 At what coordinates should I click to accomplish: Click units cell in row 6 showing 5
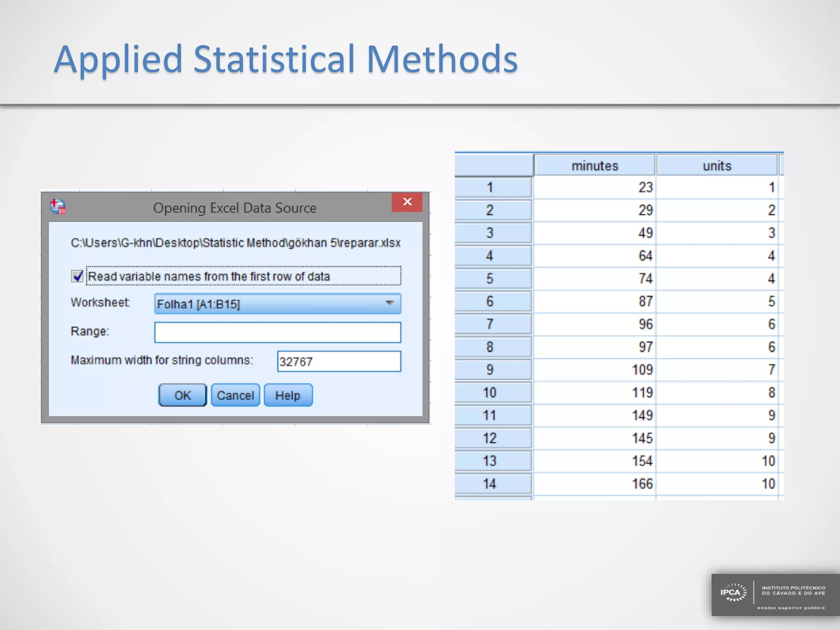coord(717,301)
